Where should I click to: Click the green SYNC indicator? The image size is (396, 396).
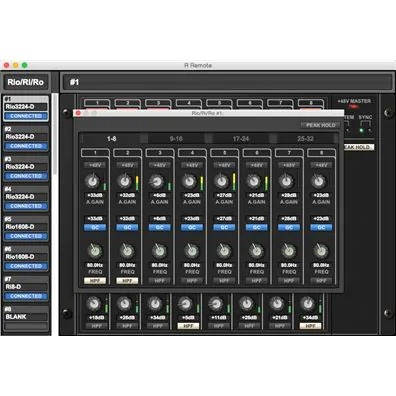361,131
